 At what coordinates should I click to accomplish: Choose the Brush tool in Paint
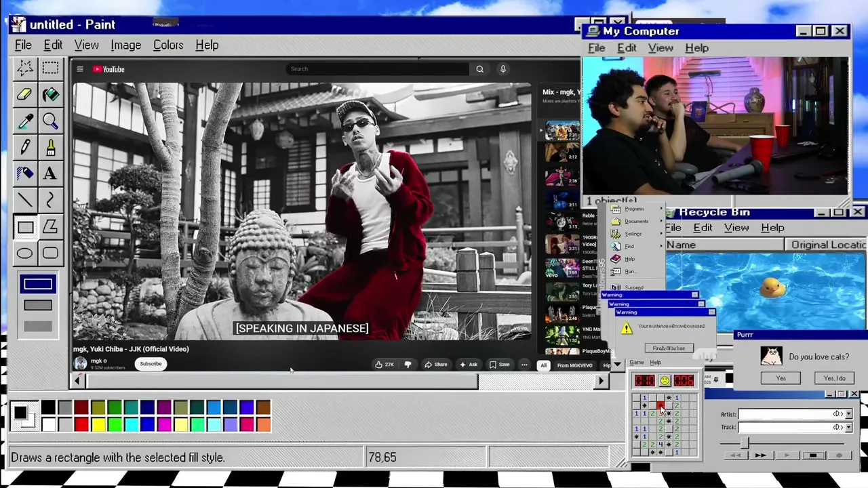[x=50, y=147]
